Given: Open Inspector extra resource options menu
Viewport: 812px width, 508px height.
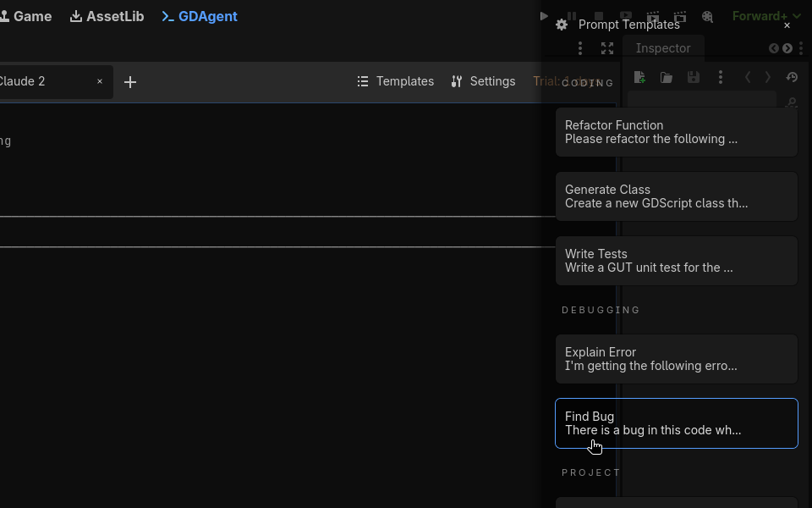Looking at the screenshot, I should click(x=721, y=77).
